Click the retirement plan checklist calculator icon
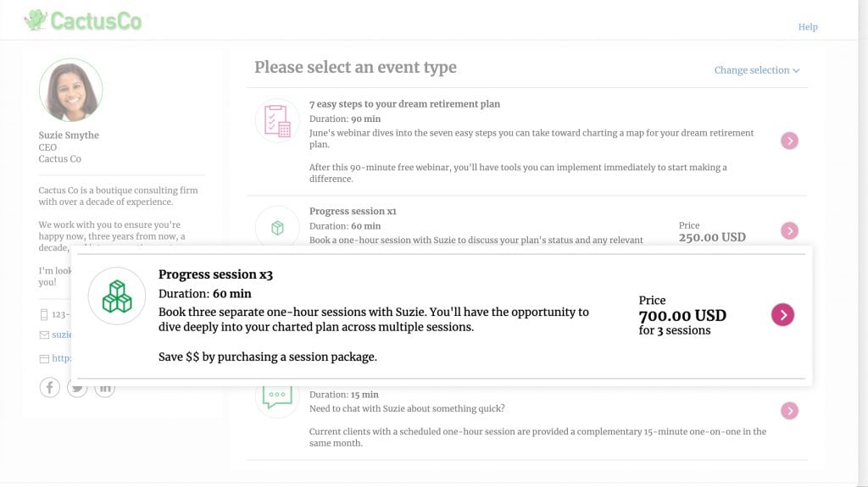The image size is (868, 487). pos(277,121)
